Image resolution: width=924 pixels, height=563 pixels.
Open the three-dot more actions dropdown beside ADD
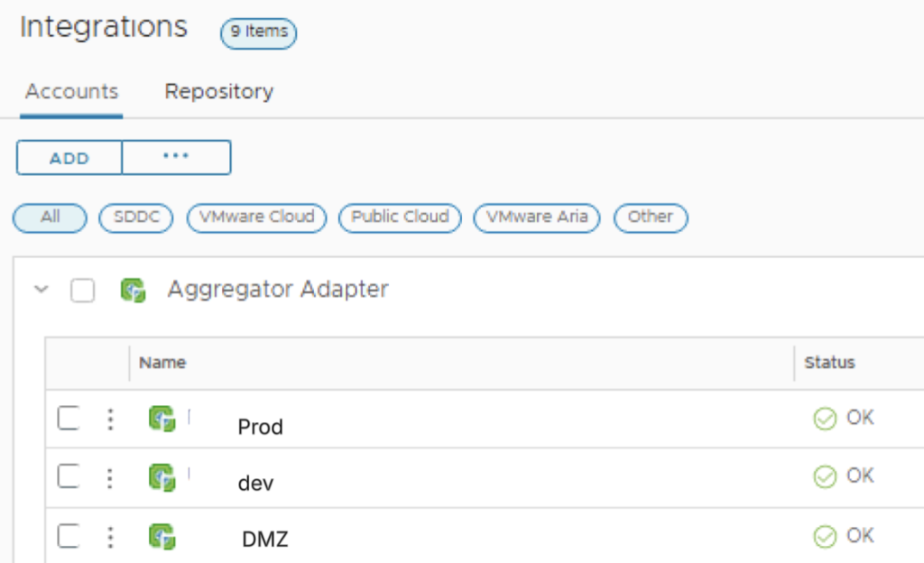(176, 157)
